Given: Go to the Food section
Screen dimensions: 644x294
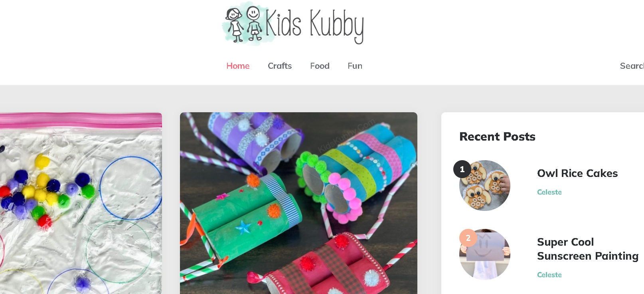Looking at the screenshot, I should 320,66.
